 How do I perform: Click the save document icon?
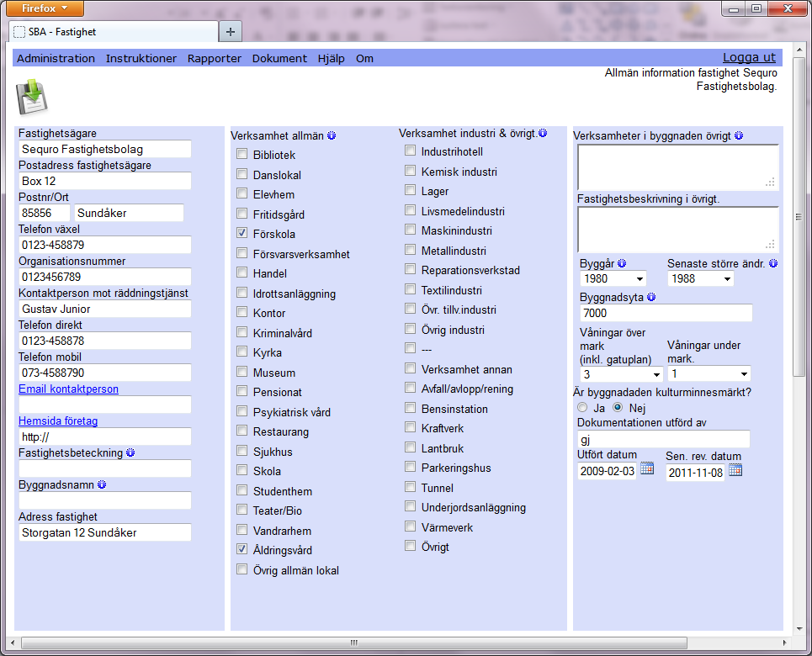pos(32,97)
